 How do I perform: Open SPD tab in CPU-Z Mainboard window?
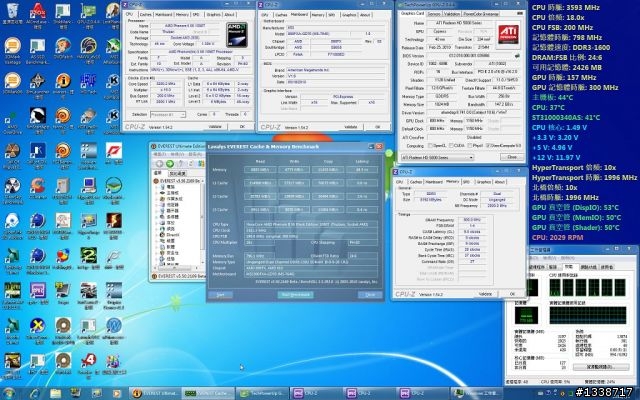(x=332, y=15)
